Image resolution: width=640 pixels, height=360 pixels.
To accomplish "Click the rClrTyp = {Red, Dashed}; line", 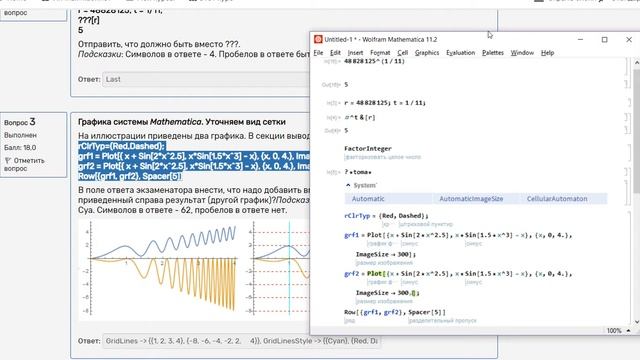I will pyautogui.click(x=386, y=216).
